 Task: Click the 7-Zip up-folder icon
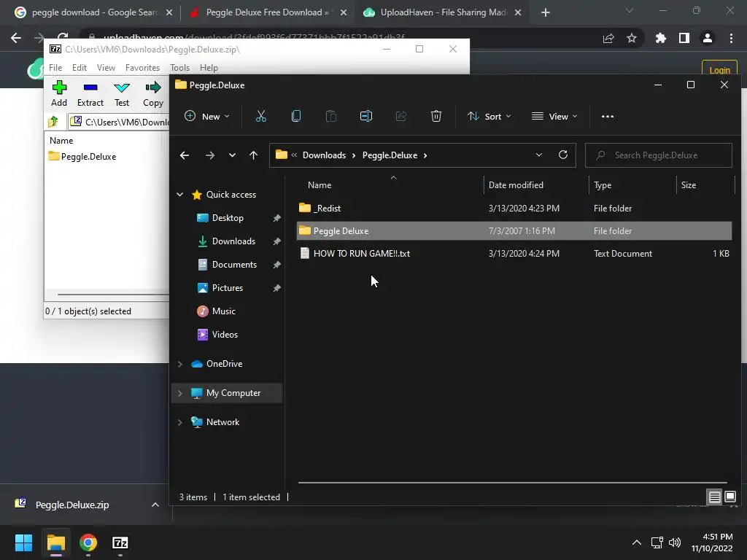pyautogui.click(x=53, y=122)
